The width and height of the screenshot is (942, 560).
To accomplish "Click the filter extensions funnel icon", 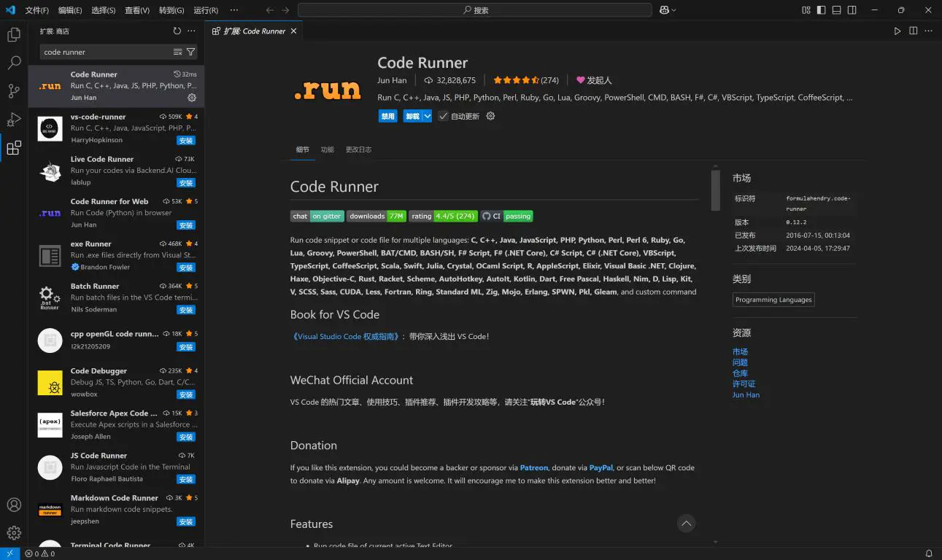I will 190,52.
